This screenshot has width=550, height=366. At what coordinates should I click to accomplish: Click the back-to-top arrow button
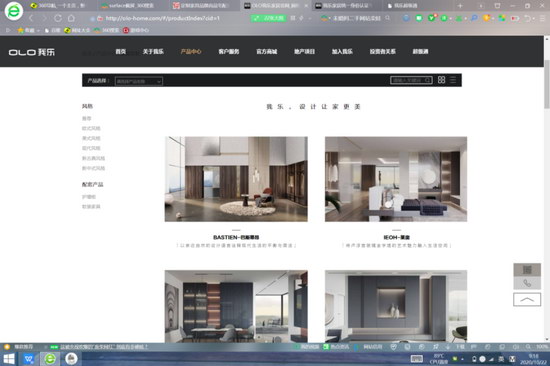click(x=527, y=300)
